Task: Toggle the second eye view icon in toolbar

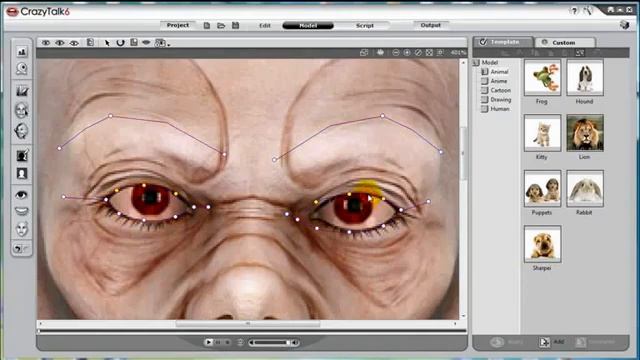Action: point(60,42)
